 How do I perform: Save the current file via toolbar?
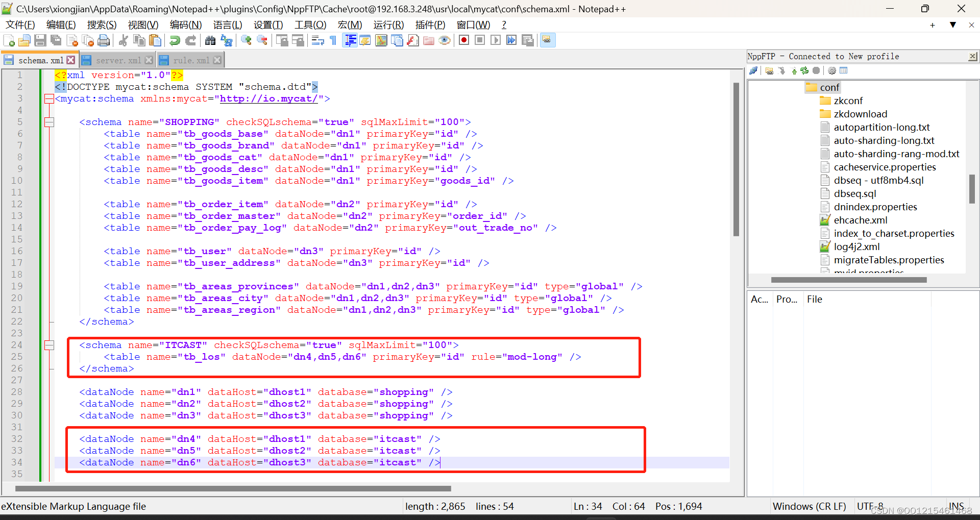[40, 40]
